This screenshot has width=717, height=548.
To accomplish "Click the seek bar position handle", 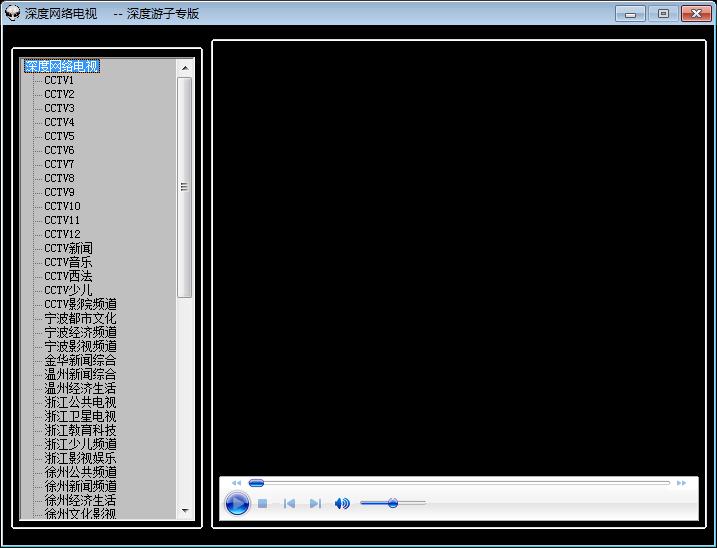I will (x=256, y=483).
